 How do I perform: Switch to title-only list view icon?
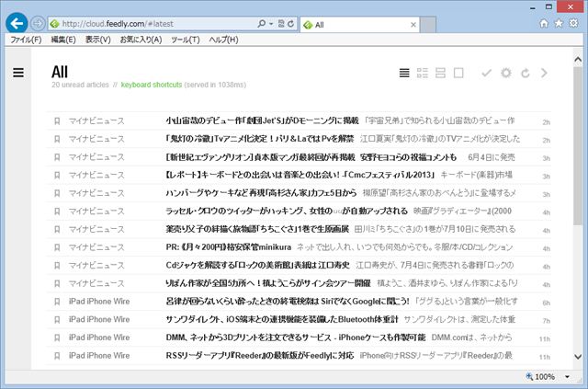pyautogui.click(x=404, y=73)
